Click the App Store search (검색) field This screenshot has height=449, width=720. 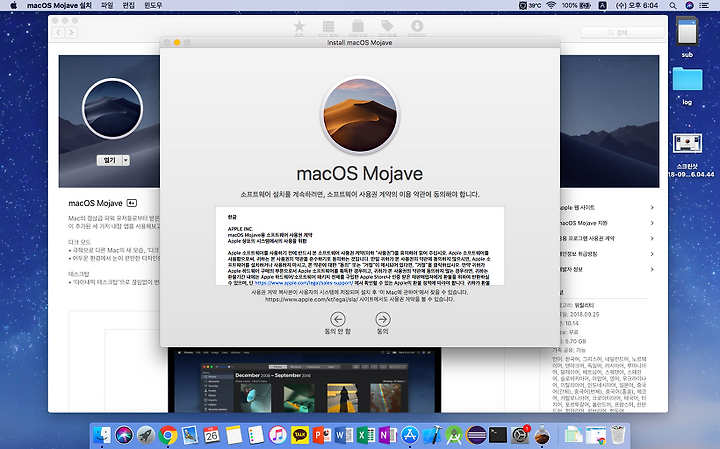pyautogui.click(x=622, y=32)
